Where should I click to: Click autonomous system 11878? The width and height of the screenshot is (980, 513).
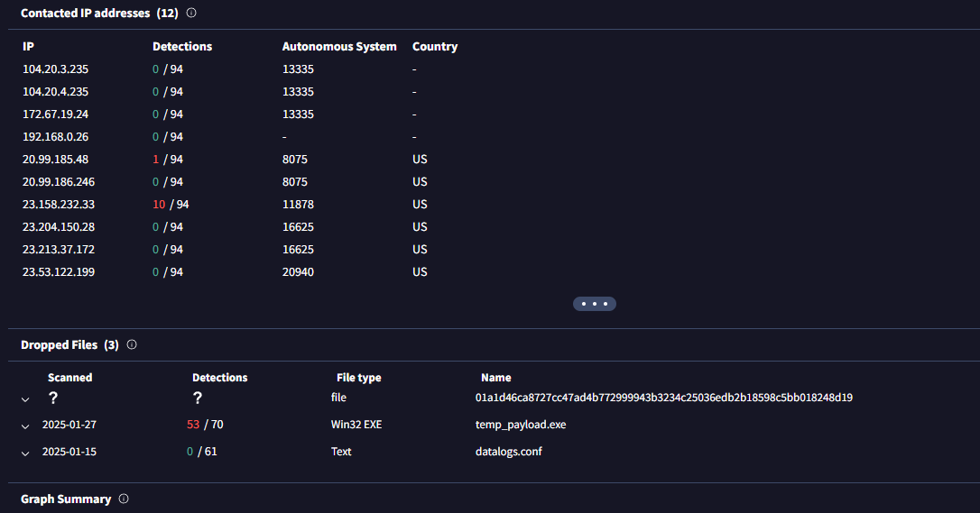298,204
